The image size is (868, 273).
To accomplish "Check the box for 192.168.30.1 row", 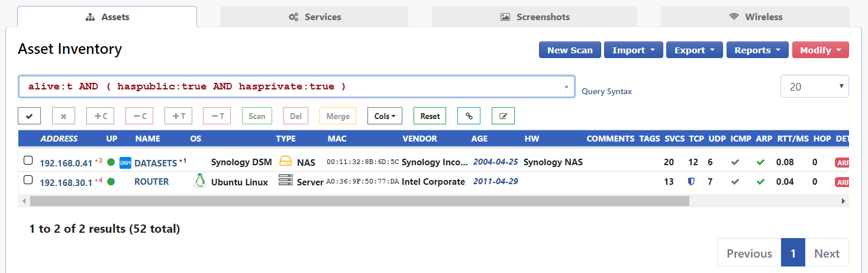I will tap(28, 181).
